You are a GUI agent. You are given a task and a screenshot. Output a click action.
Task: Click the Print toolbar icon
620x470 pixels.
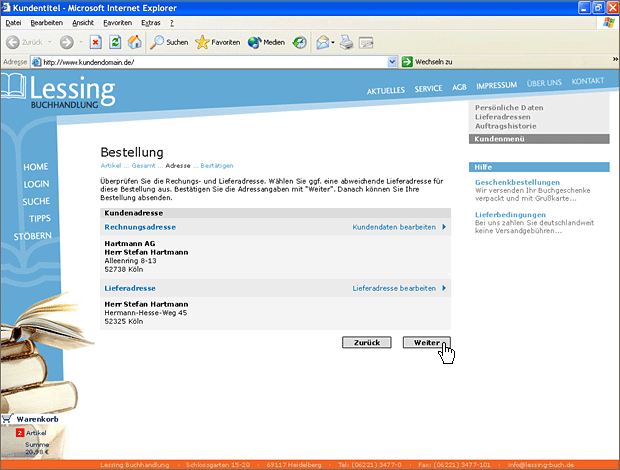(x=347, y=42)
